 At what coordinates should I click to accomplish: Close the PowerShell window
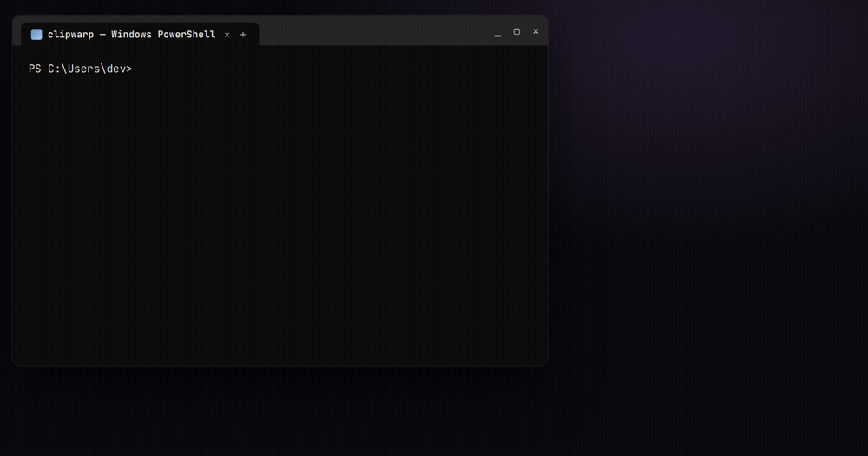pyautogui.click(x=536, y=31)
